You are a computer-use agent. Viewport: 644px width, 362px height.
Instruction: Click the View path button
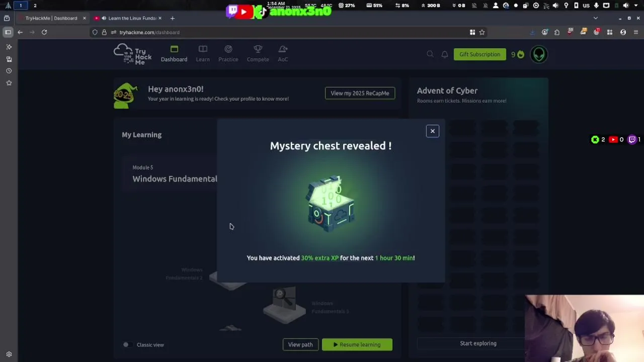(300, 344)
